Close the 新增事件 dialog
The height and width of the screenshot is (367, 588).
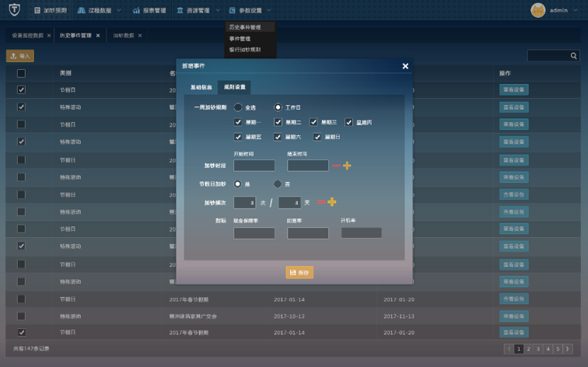click(405, 66)
